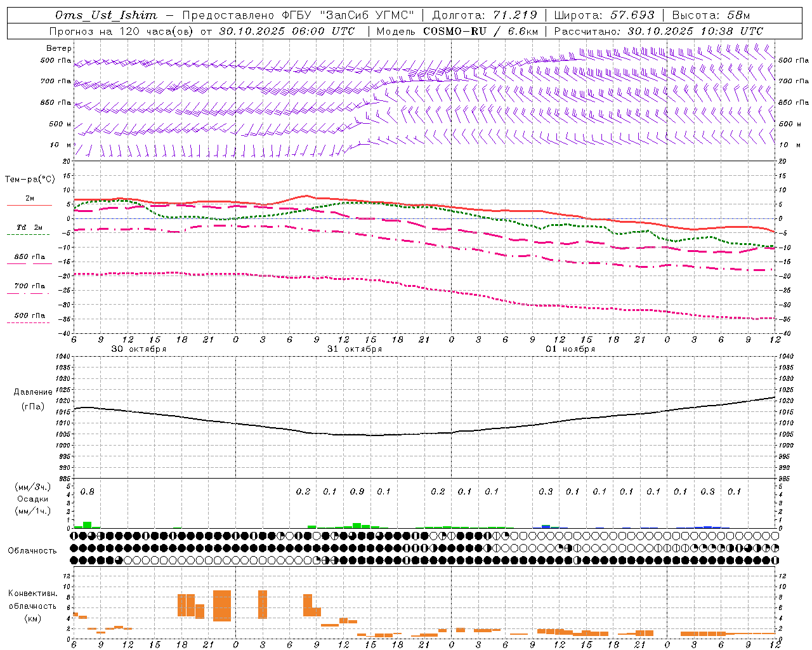Click the Td 2м dew point legend entry
Viewport: 812px width, 650px height.
click(x=30, y=227)
